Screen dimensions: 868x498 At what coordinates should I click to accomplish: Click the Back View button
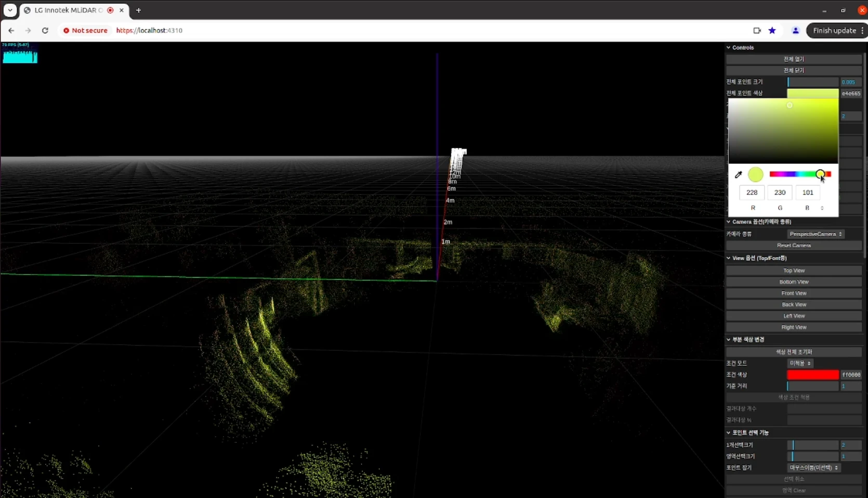794,305
